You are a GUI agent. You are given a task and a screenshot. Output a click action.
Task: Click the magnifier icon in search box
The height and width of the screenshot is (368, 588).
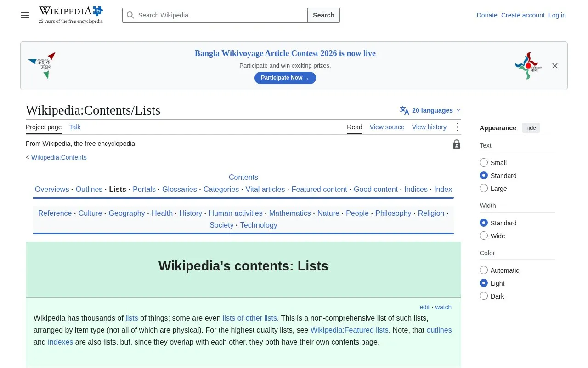(130, 15)
